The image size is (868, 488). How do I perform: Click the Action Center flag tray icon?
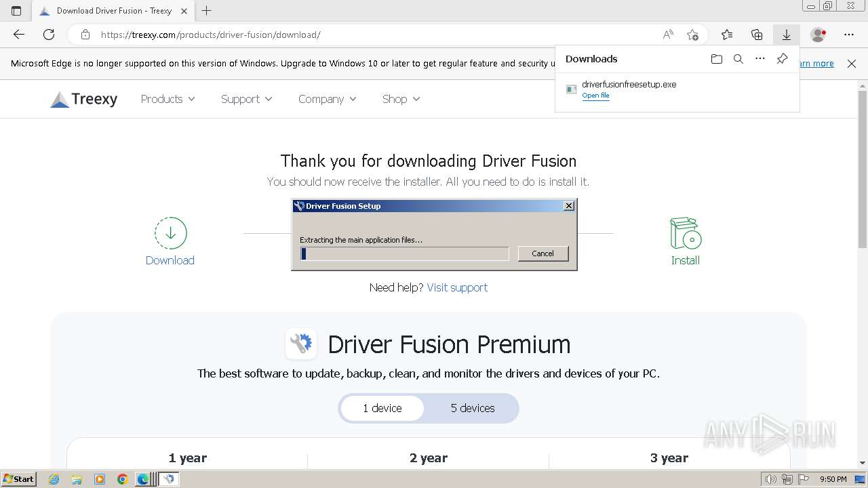click(804, 479)
